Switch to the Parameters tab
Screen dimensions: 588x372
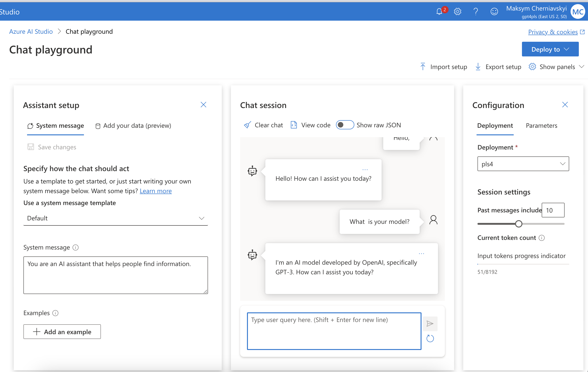pyautogui.click(x=541, y=125)
